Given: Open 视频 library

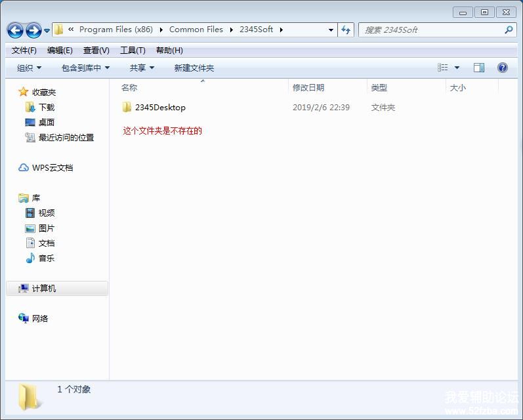Looking at the screenshot, I should coord(47,213).
